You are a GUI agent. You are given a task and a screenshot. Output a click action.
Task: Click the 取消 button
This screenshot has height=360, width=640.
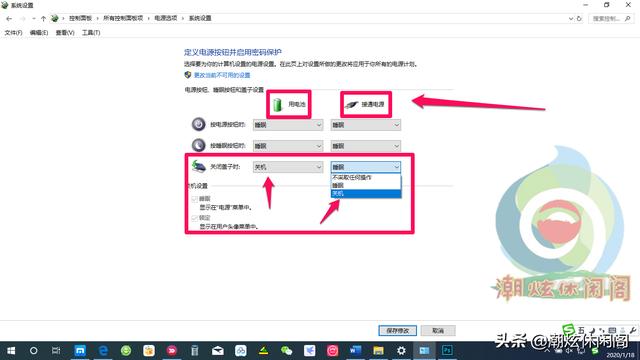tap(438, 330)
